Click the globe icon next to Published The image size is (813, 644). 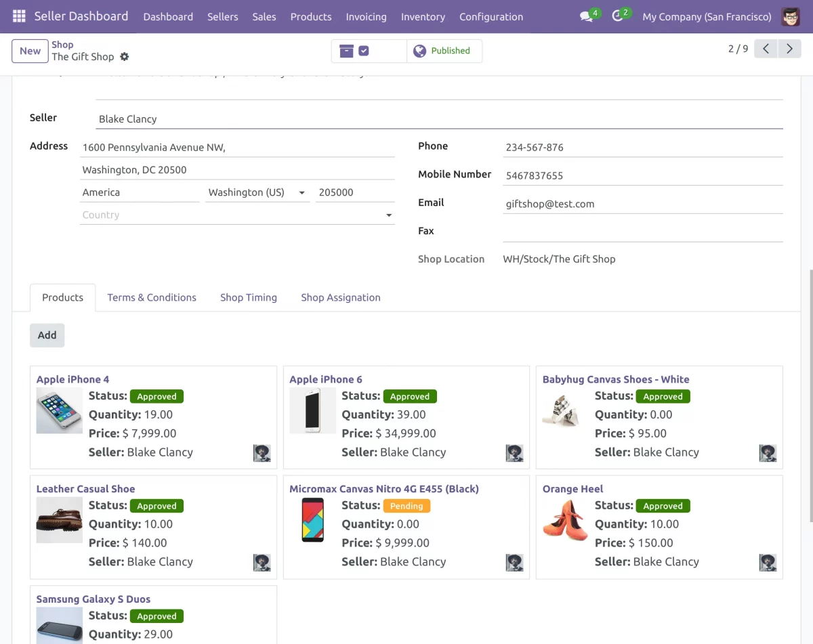pyautogui.click(x=420, y=50)
